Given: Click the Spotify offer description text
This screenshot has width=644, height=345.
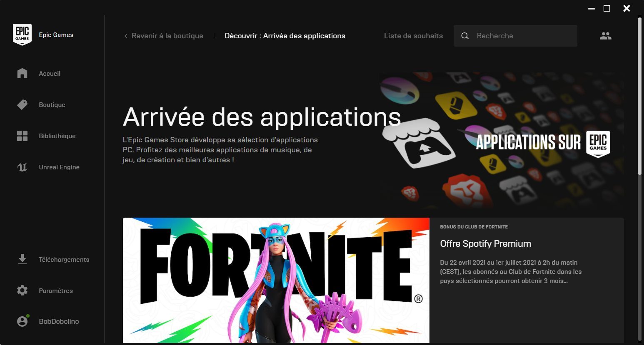Looking at the screenshot, I should [x=511, y=271].
